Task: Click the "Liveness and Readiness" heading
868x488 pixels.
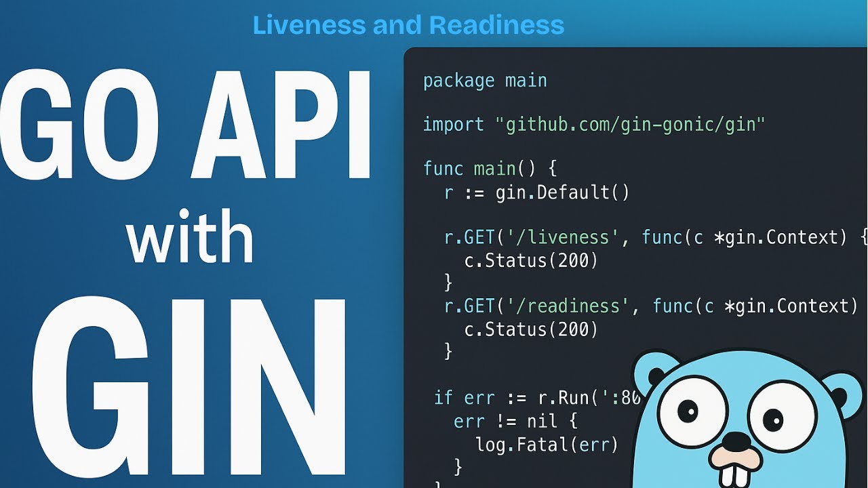Action: pos(408,26)
